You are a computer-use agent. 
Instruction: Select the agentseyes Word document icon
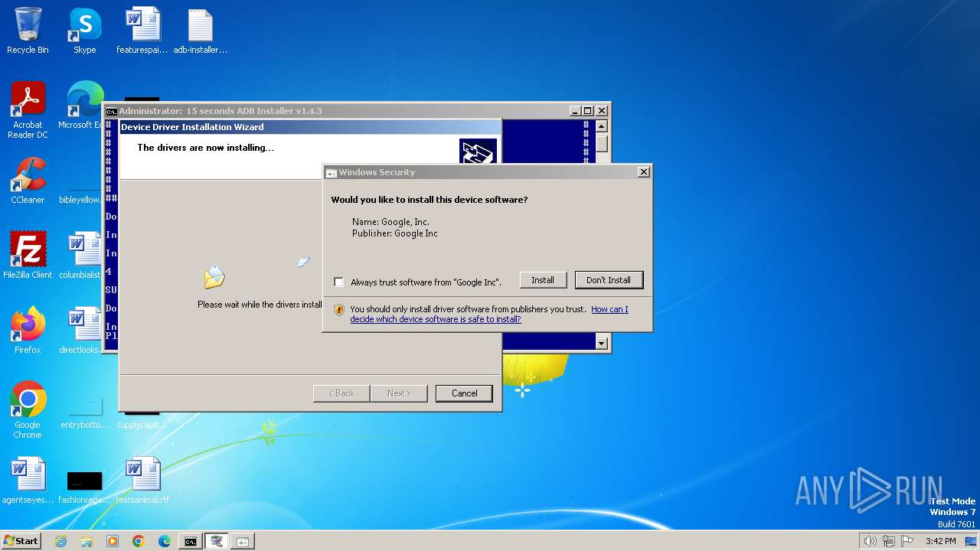point(28,480)
